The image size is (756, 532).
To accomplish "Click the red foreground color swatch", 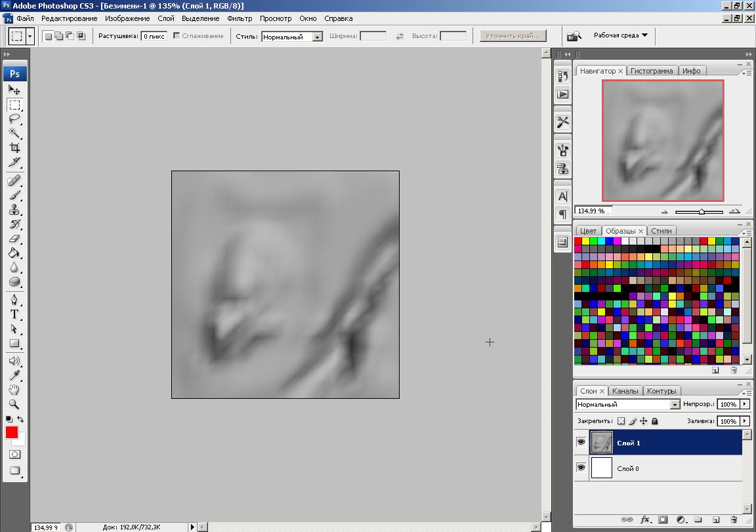I will [x=12, y=432].
